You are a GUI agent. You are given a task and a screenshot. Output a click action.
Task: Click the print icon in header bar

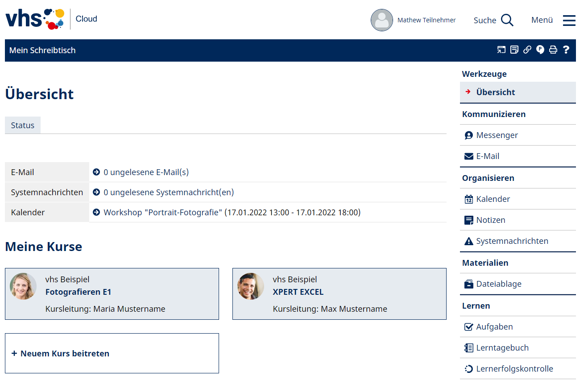point(553,50)
